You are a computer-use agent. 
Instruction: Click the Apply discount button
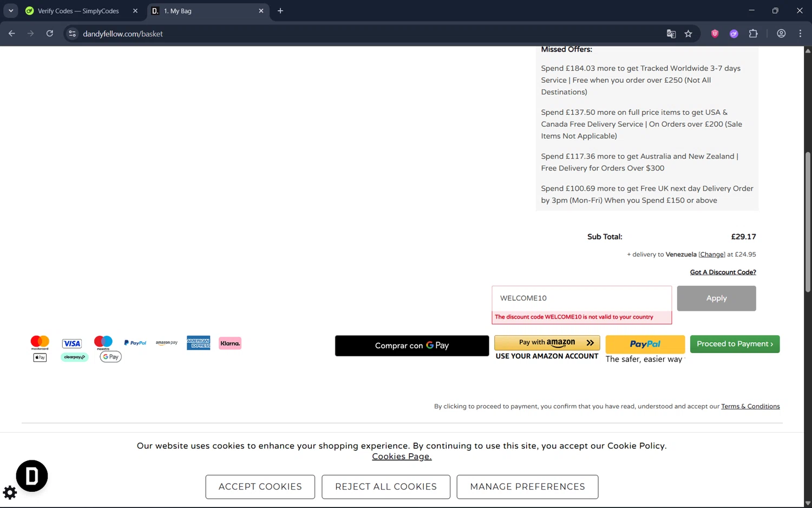click(x=716, y=298)
